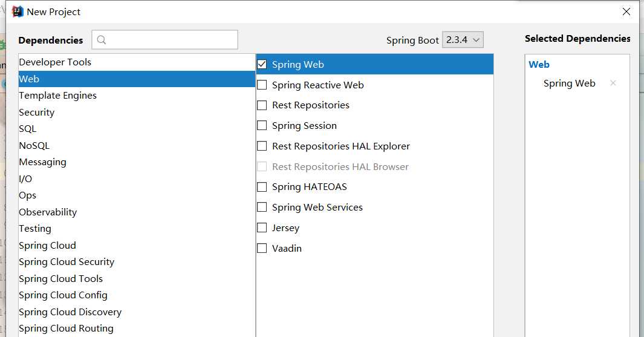Select Spring Cloud Config category
The width and height of the screenshot is (644, 337).
click(x=137, y=295)
